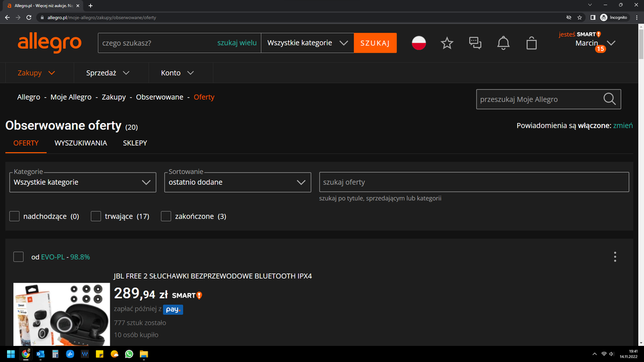Open a new browser tab
Image resolution: width=644 pixels, height=362 pixels.
90,6
